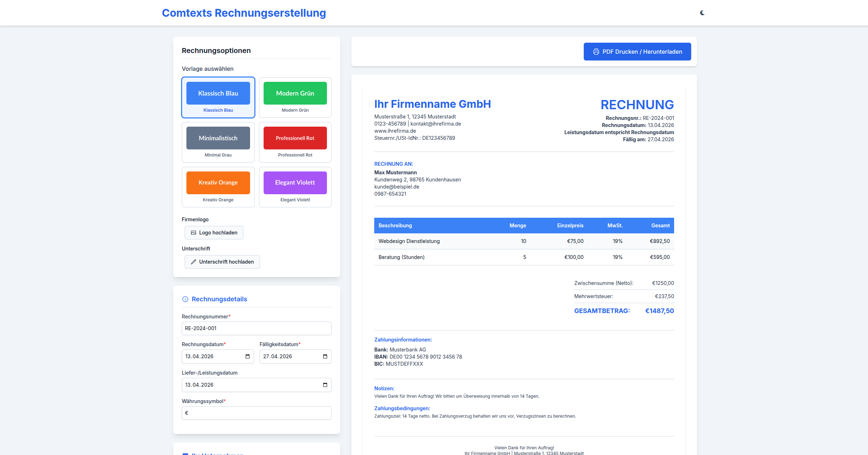Image resolution: width=868 pixels, height=455 pixels.
Task: Click the Logo hochladen button
Action: click(214, 233)
